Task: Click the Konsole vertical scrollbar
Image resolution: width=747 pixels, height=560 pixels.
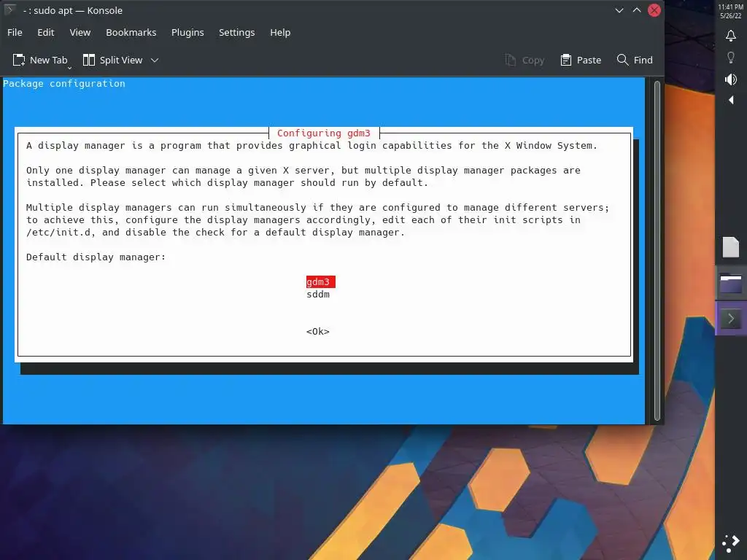Action: pyautogui.click(x=657, y=251)
